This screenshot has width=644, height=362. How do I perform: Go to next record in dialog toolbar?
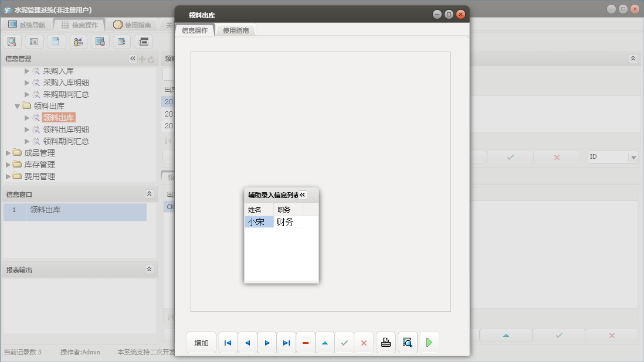pyautogui.click(x=267, y=343)
